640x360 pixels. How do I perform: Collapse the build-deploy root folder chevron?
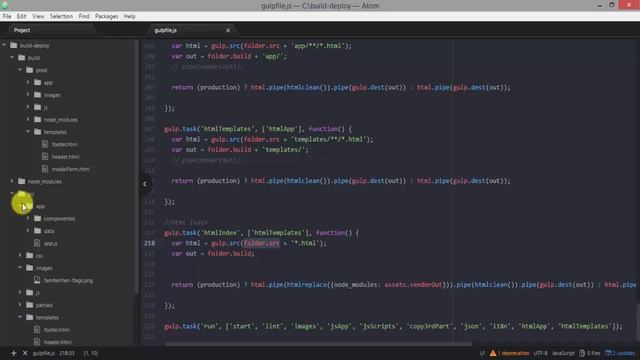[4, 45]
